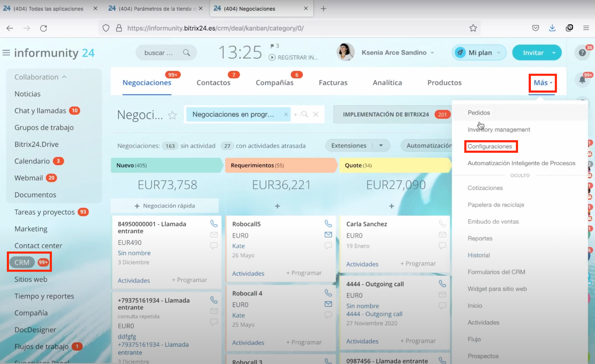Open Chat y llamadas in the sidebar
This screenshot has width=595, height=364.
(x=40, y=111)
